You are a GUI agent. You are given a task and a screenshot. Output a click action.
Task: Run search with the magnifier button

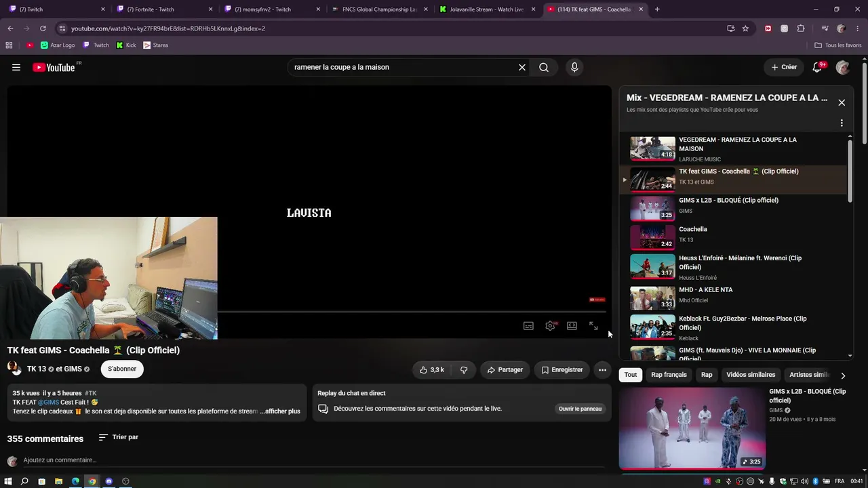544,67
